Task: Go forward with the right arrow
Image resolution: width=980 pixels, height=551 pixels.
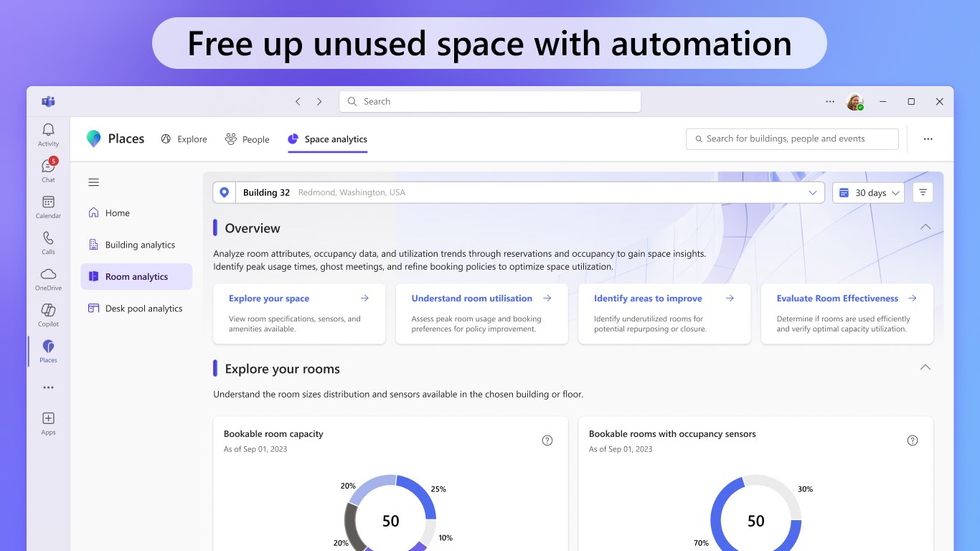Action: [x=319, y=102]
